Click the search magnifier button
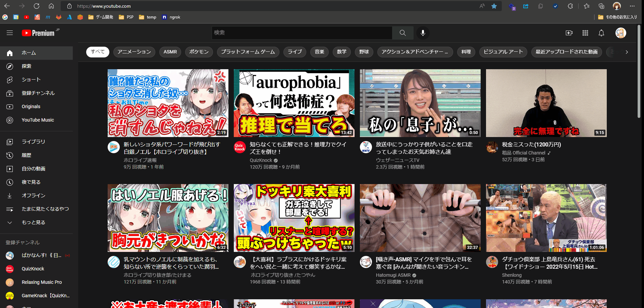The image size is (644, 308). (x=403, y=33)
